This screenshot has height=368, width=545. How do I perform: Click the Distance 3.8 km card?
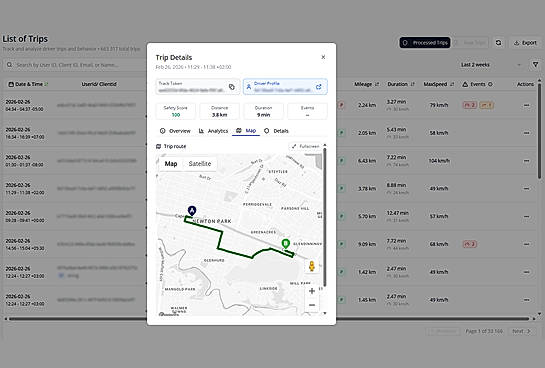219,111
